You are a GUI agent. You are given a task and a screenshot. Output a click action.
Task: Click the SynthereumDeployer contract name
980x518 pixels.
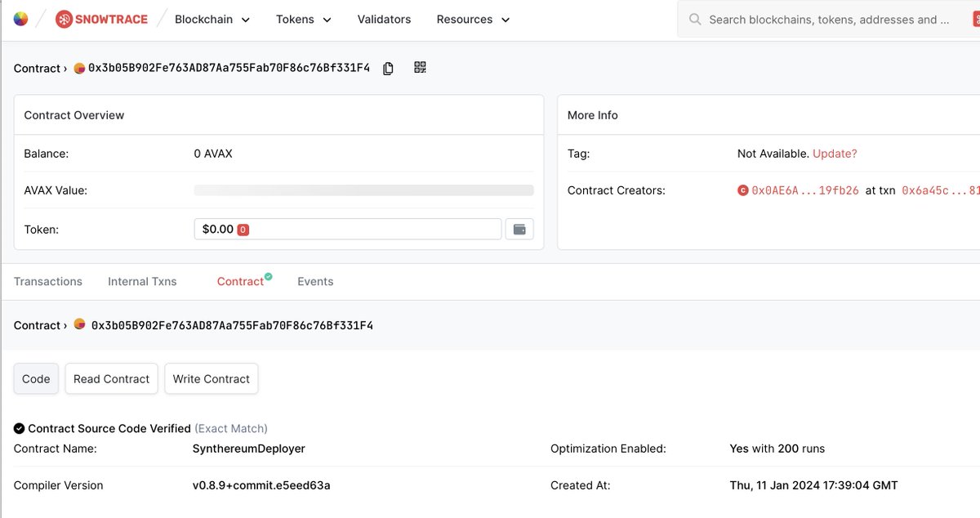(x=249, y=449)
